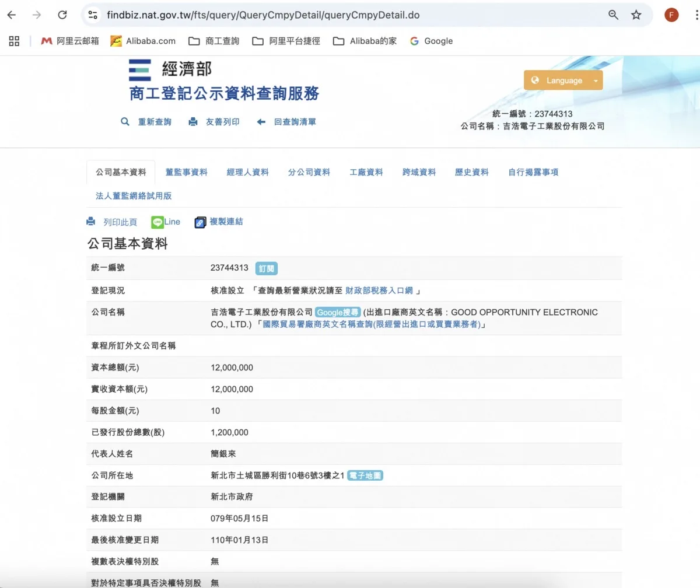Image resolution: width=700 pixels, height=588 pixels.
Task: Open the Alibaba的家 bookmark folder
Action: click(365, 41)
